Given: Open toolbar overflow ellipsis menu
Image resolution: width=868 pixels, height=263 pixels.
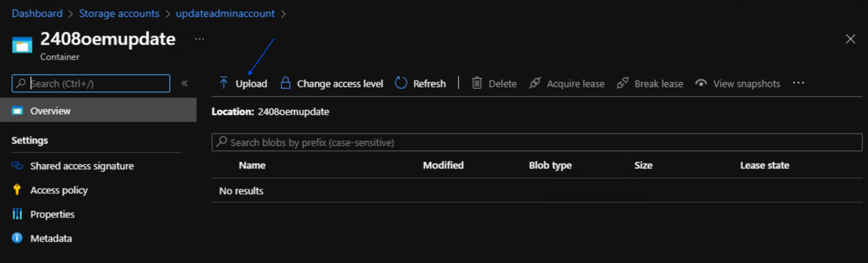Looking at the screenshot, I should tap(798, 83).
